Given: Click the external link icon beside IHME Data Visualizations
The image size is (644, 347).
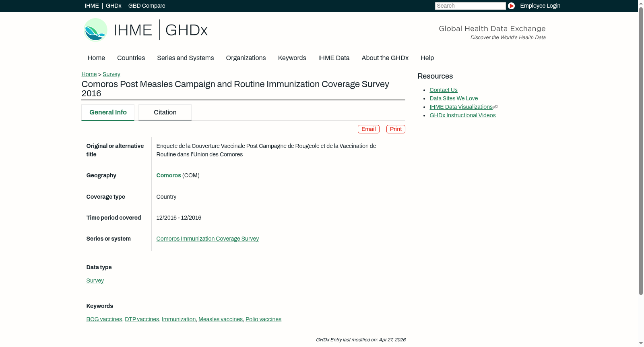Looking at the screenshot, I should [x=495, y=107].
